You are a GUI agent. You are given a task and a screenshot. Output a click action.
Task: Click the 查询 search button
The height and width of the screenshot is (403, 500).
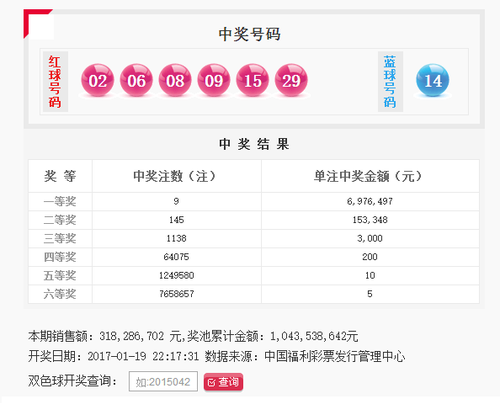223,382
